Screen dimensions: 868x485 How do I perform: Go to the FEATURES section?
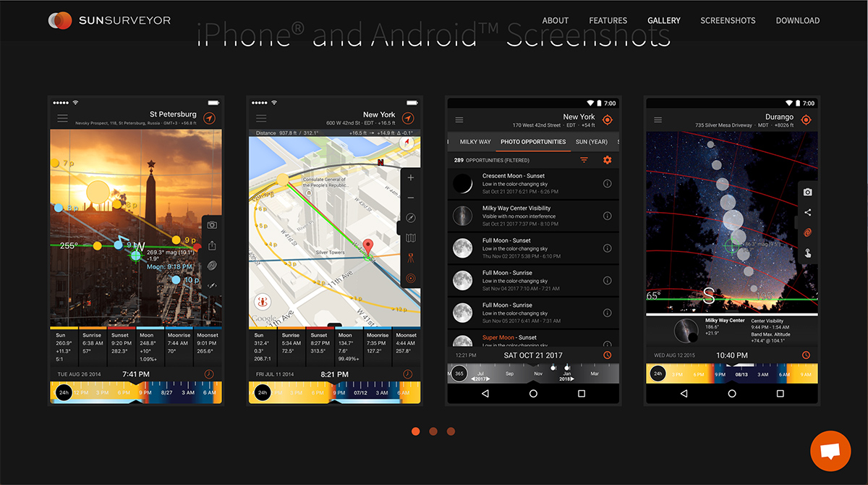click(608, 20)
